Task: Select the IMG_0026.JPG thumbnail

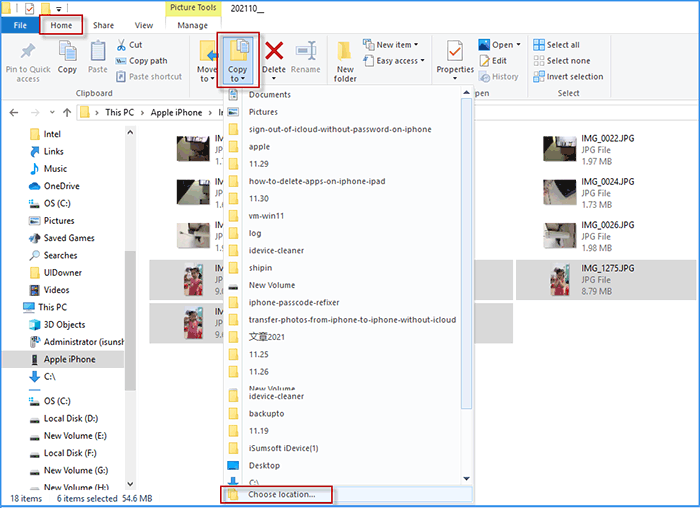Action: click(559, 235)
